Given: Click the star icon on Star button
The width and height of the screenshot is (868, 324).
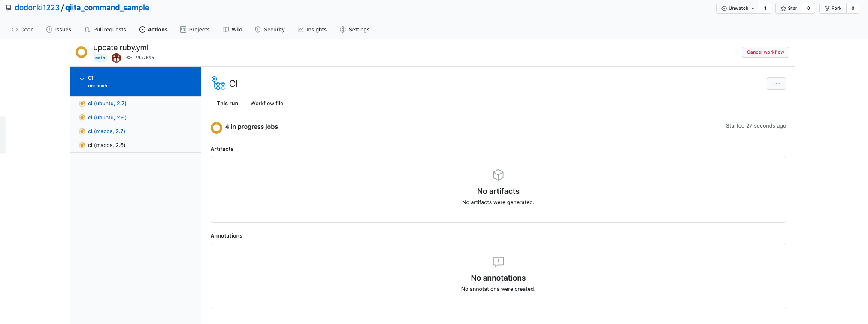Looking at the screenshot, I should 783,9.
